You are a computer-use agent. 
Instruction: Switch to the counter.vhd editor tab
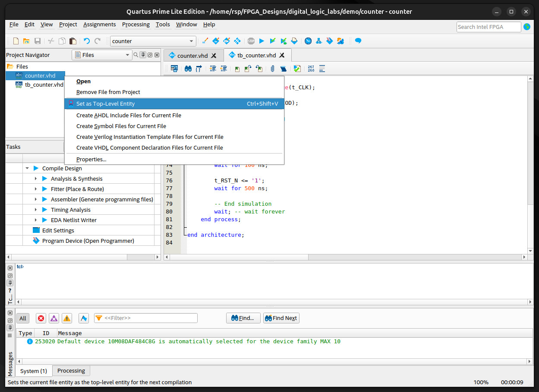pyautogui.click(x=192, y=55)
